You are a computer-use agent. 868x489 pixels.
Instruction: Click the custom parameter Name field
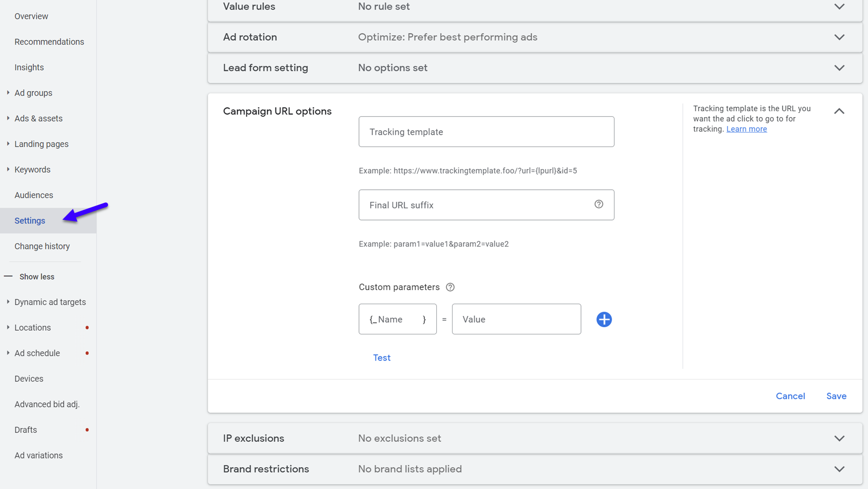pos(398,319)
